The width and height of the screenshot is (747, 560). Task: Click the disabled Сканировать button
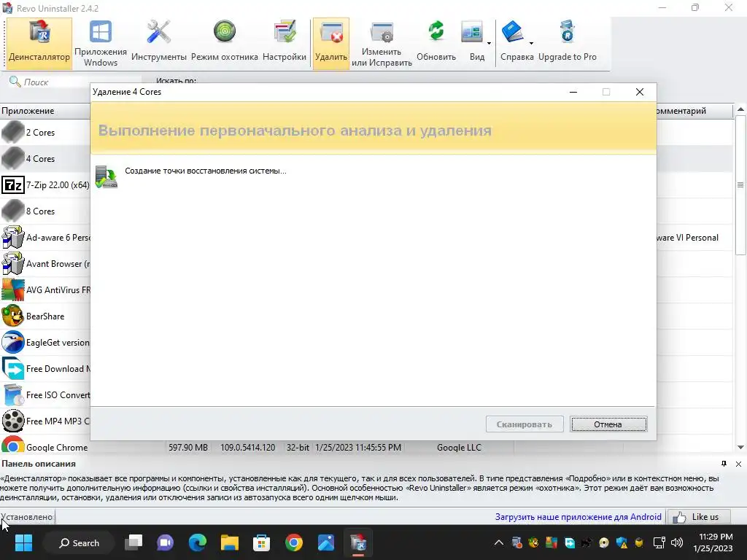(x=524, y=424)
